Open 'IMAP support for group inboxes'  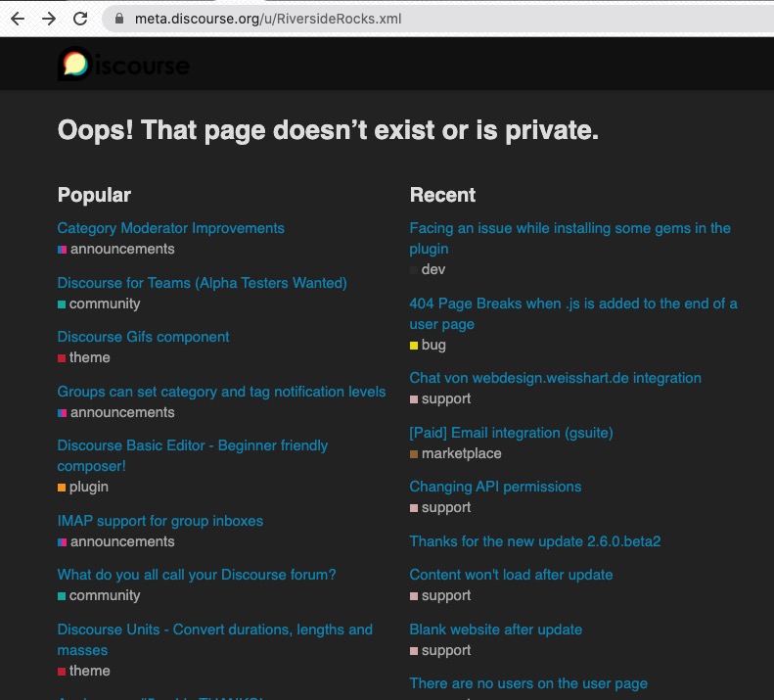[159, 521]
